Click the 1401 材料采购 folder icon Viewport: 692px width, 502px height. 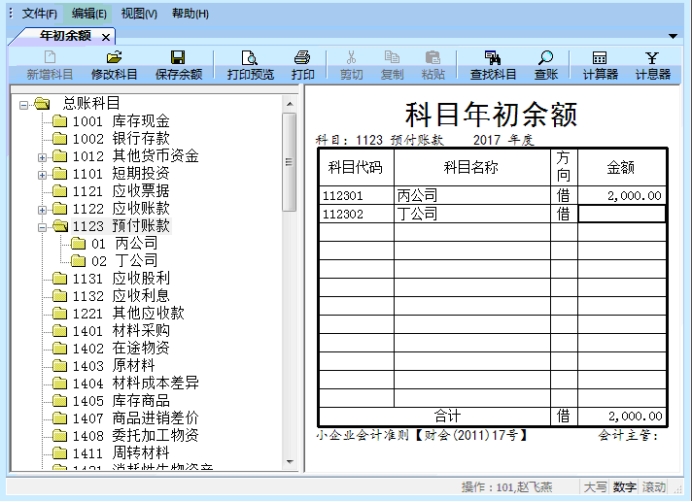click(x=60, y=331)
